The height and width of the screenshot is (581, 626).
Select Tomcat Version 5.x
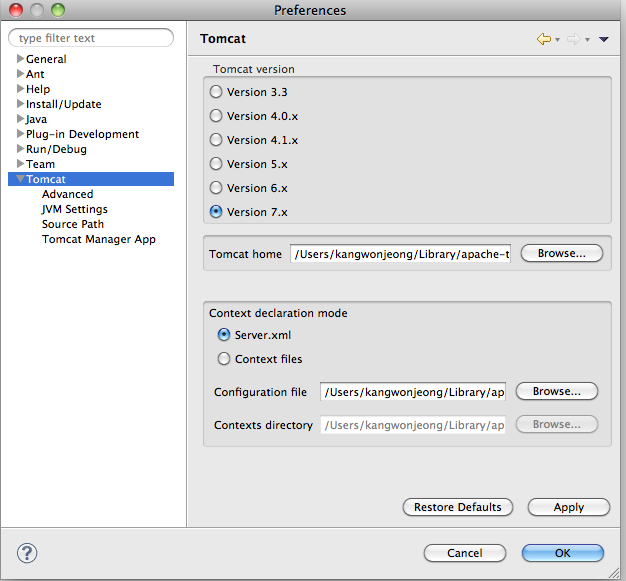tap(216, 164)
